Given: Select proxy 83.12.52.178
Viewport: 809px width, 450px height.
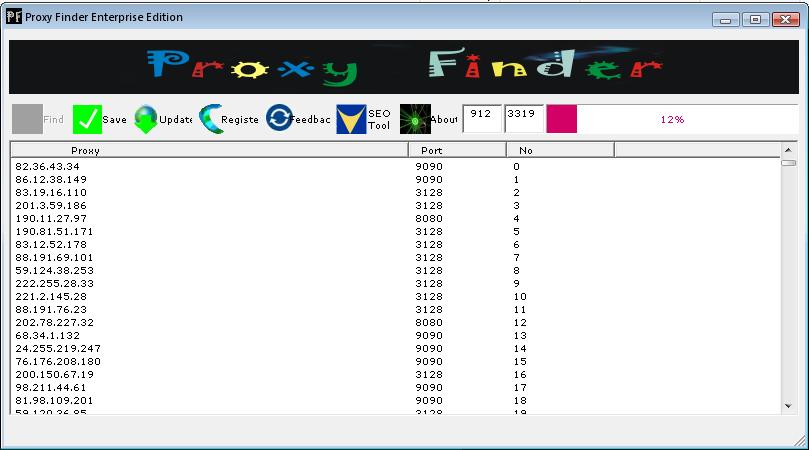Looking at the screenshot, I should coord(51,244).
